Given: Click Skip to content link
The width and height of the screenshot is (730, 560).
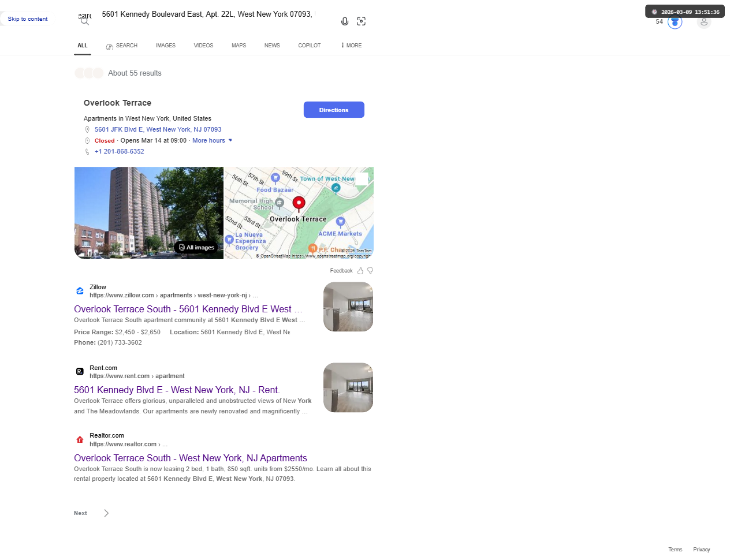Looking at the screenshot, I should click(28, 19).
